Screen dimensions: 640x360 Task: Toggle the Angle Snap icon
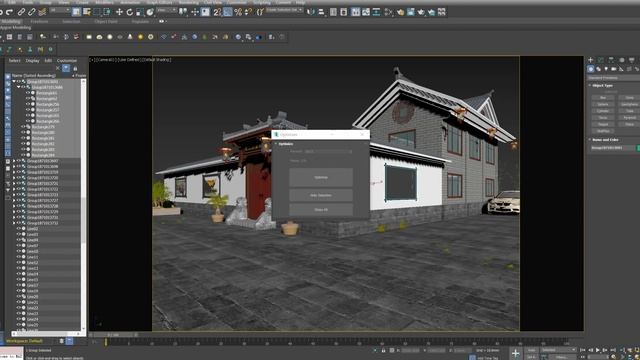click(228, 12)
